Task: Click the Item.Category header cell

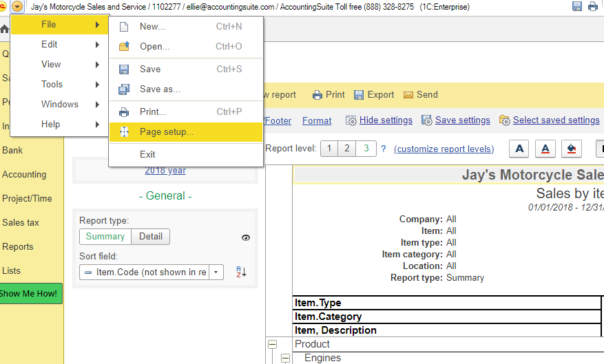Action: [x=447, y=317]
